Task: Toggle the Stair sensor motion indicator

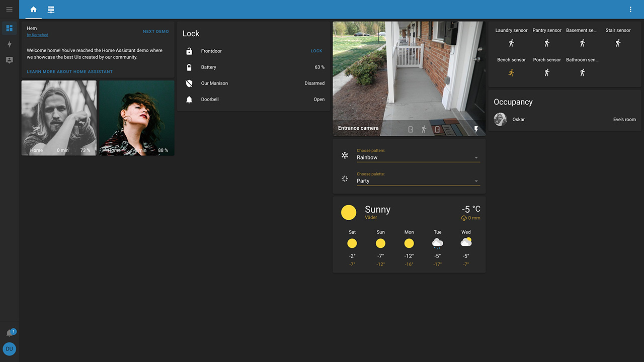Action: 618,43
